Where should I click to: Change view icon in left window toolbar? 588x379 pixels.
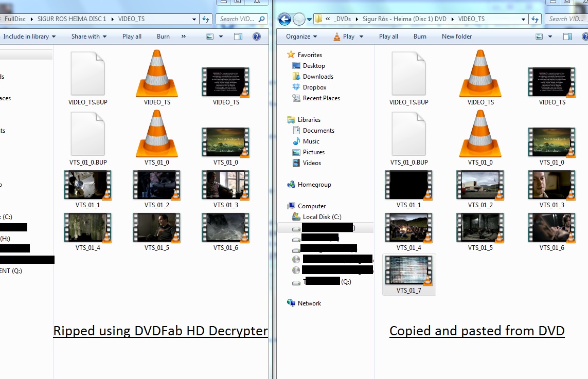pos(210,37)
